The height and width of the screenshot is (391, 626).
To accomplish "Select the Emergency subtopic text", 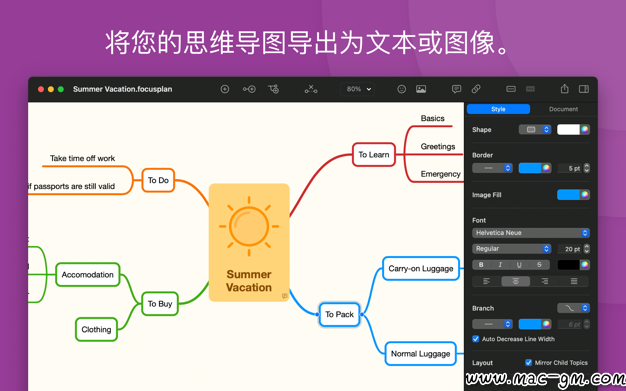I will (440, 174).
